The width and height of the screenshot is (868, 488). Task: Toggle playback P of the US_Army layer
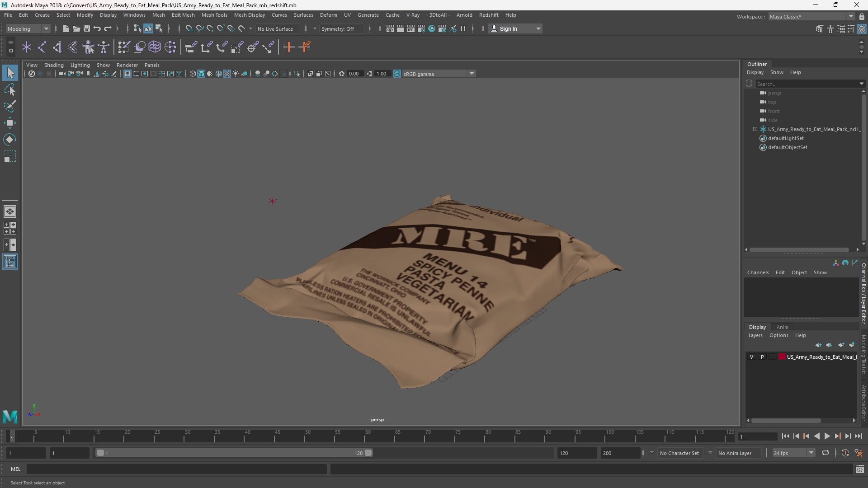click(x=762, y=357)
